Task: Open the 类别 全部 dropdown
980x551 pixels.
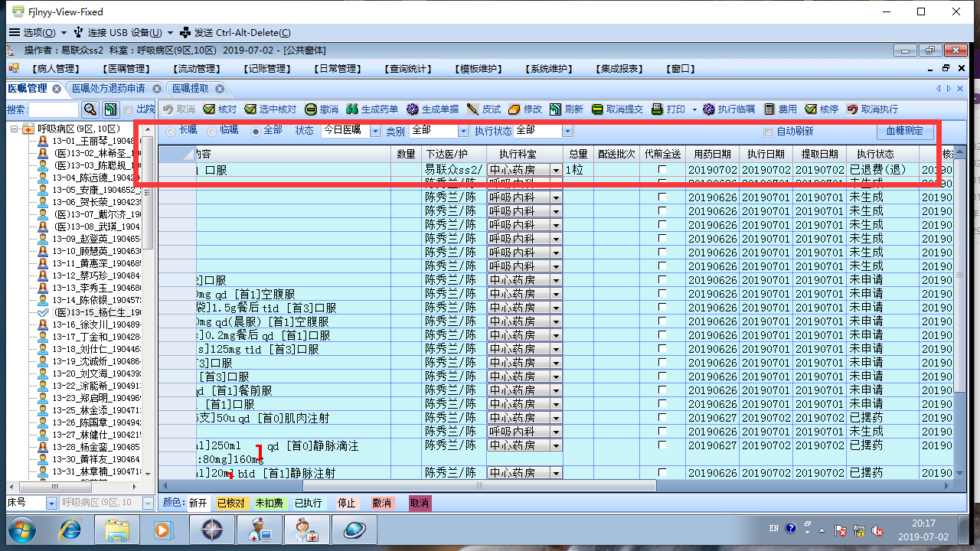Action: pyautogui.click(x=462, y=131)
